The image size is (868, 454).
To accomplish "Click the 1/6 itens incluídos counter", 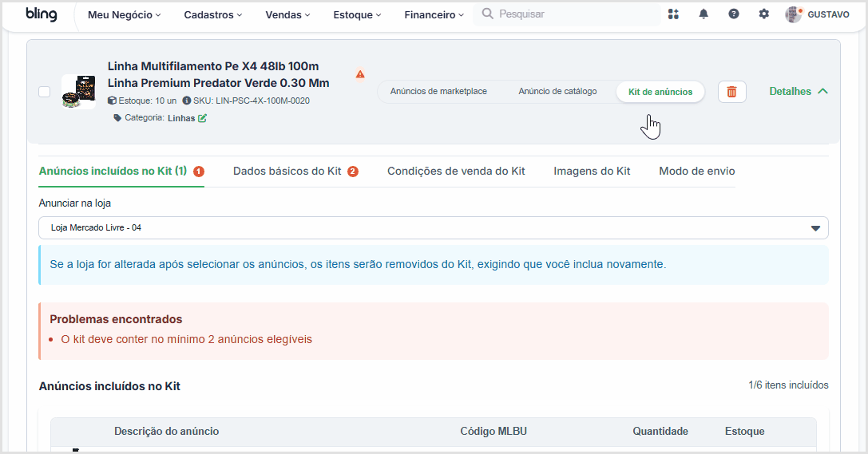I will [788, 385].
